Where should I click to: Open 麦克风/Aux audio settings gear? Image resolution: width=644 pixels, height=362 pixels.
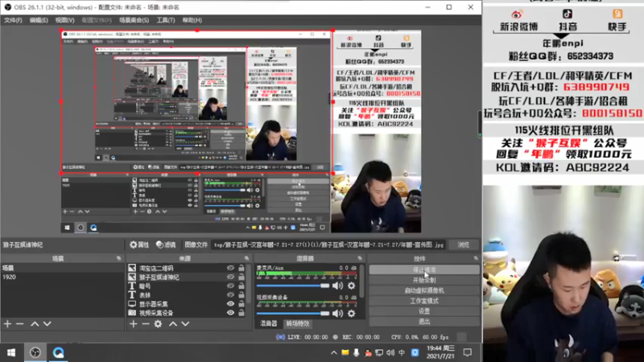pyautogui.click(x=352, y=286)
